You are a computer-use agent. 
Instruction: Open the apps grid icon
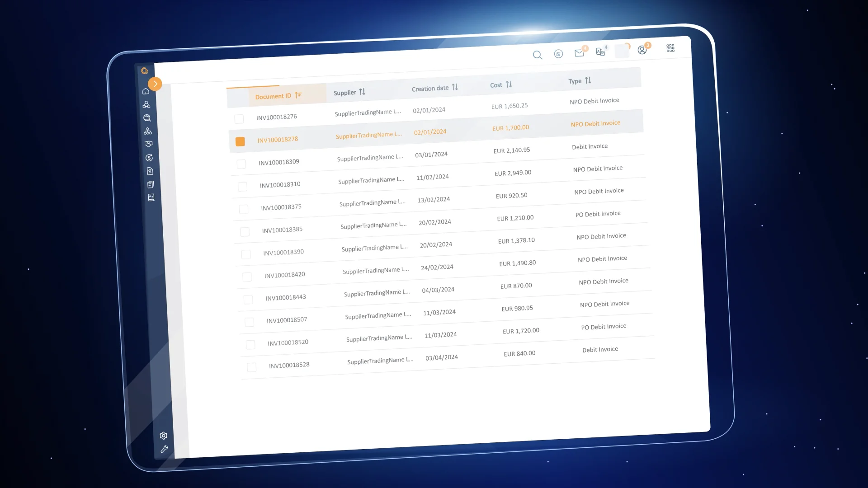click(x=670, y=48)
